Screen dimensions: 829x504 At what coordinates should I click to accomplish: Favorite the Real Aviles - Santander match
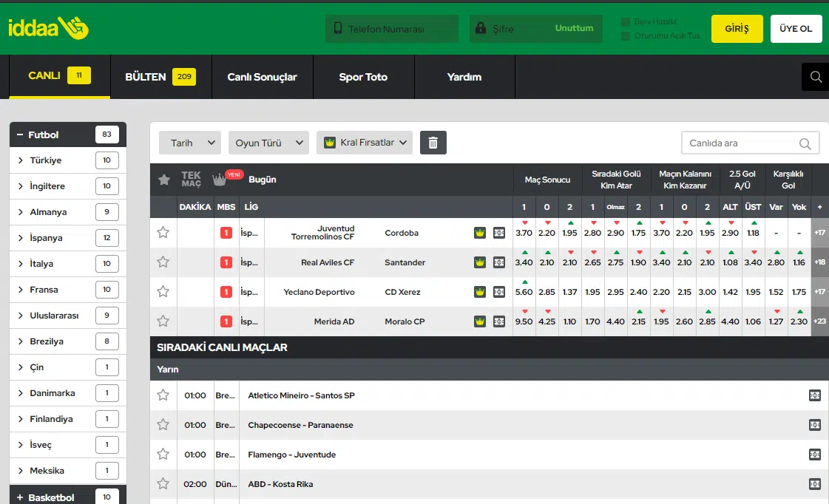click(163, 262)
